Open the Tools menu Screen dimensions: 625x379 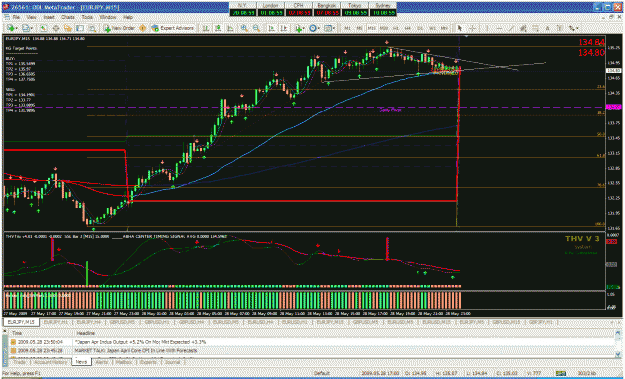[x=87, y=18]
